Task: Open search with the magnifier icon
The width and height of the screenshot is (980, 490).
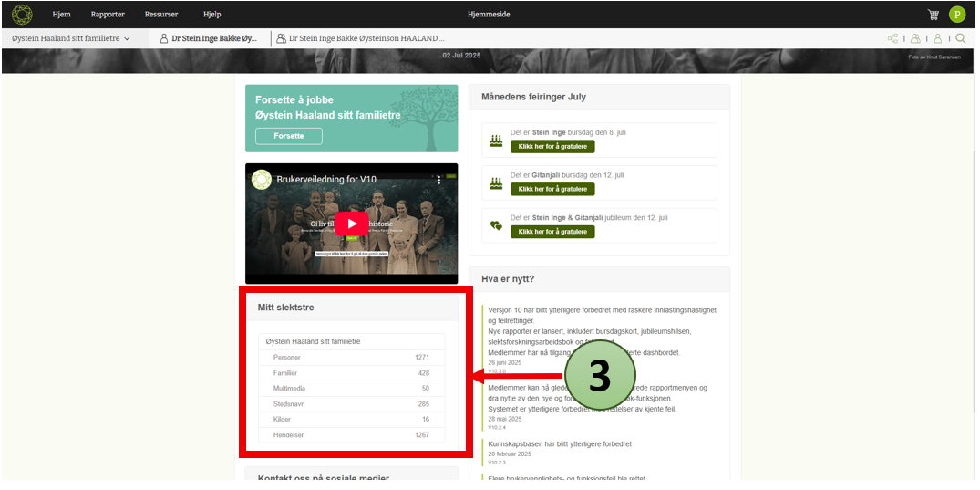Action: (960, 38)
